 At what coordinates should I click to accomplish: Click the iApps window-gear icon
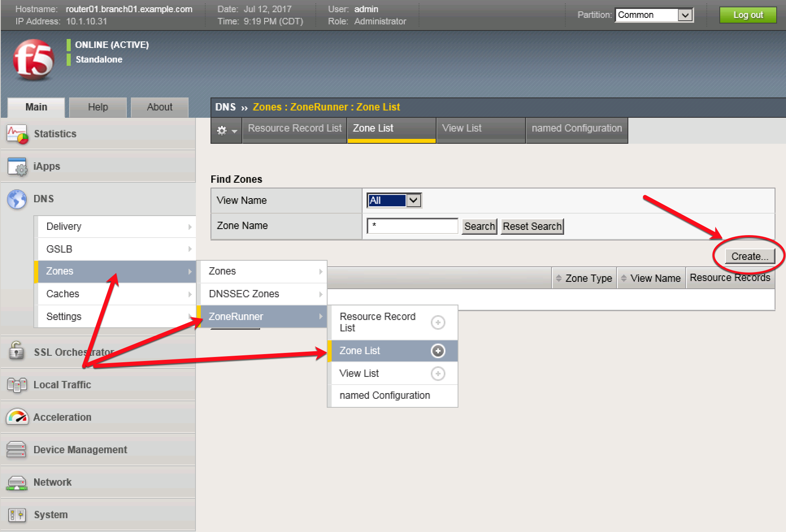[17, 167]
